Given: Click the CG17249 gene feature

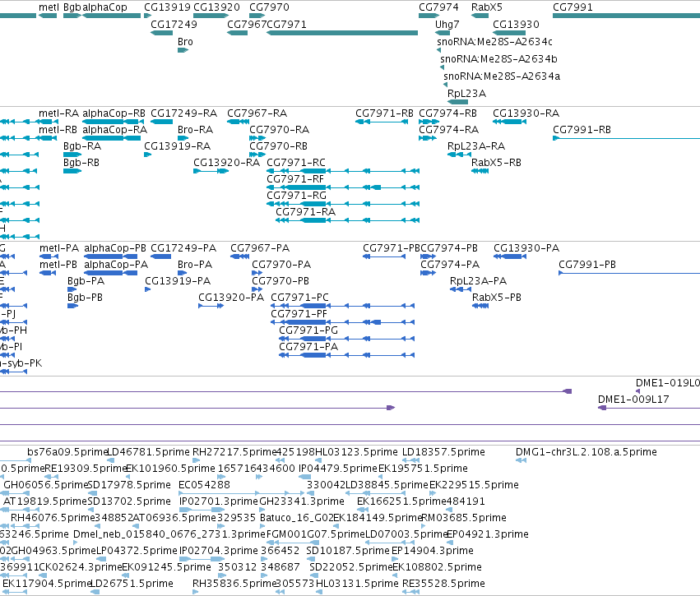Looking at the screenshot, I should (161, 33).
